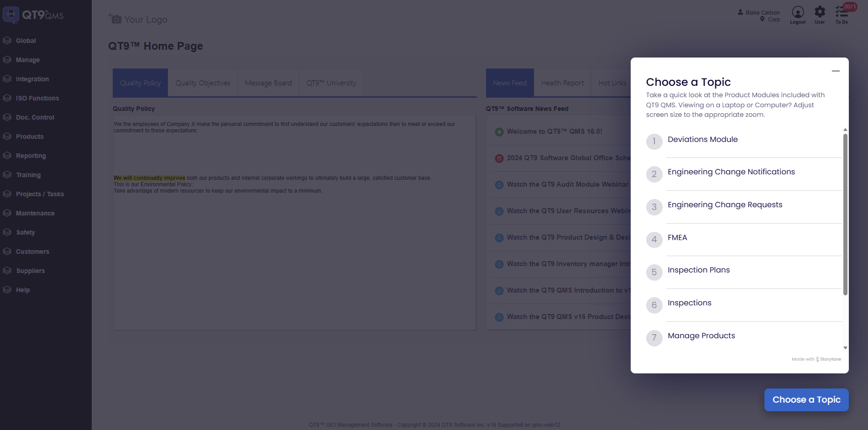The height and width of the screenshot is (430, 868).
Task: Select the FMEA topic in the list
Action: 677,238
